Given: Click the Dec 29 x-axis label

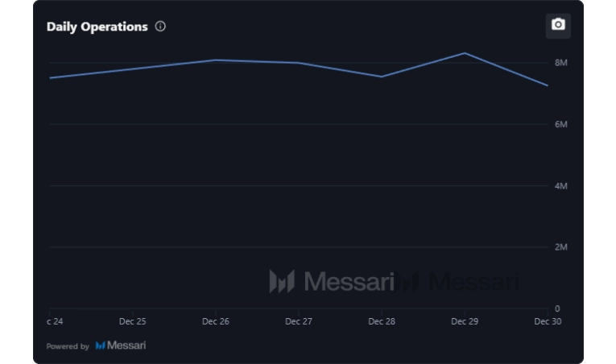Looking at the screenshot, I should pos(465,321).
